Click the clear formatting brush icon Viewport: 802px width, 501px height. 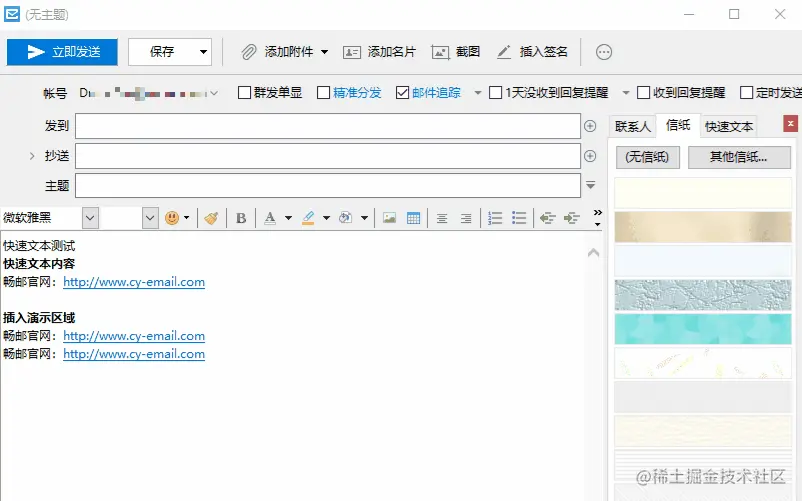pos(211,218)
